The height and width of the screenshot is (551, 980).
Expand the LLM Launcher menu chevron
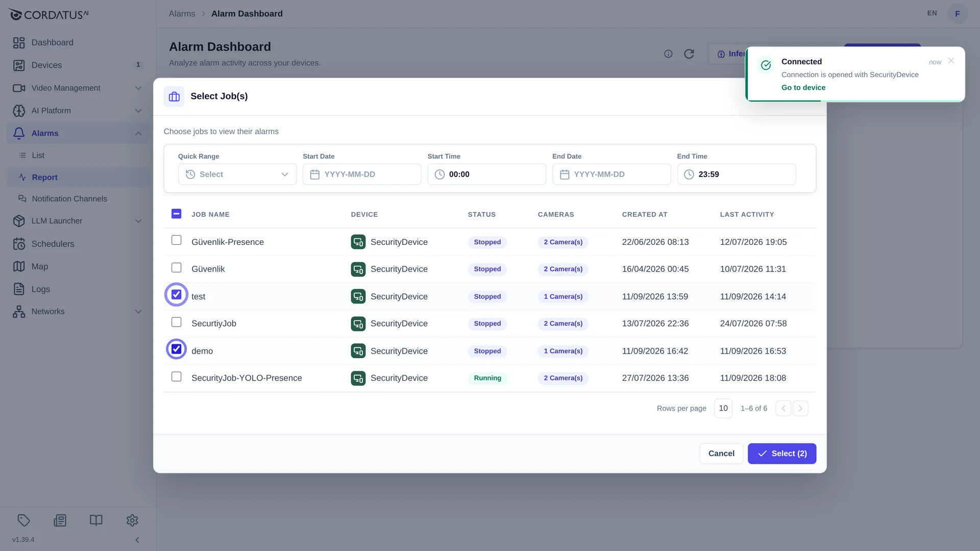tap(138, 221)
